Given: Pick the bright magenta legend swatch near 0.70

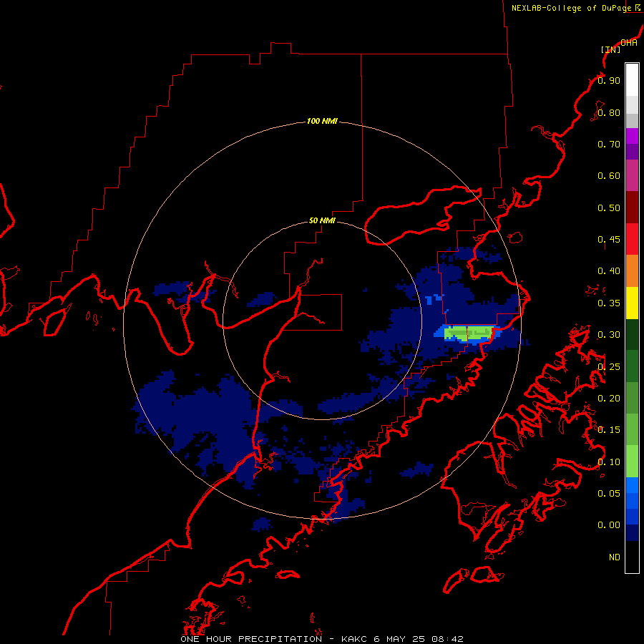Looking at the screenshot, I should [632, 136].
